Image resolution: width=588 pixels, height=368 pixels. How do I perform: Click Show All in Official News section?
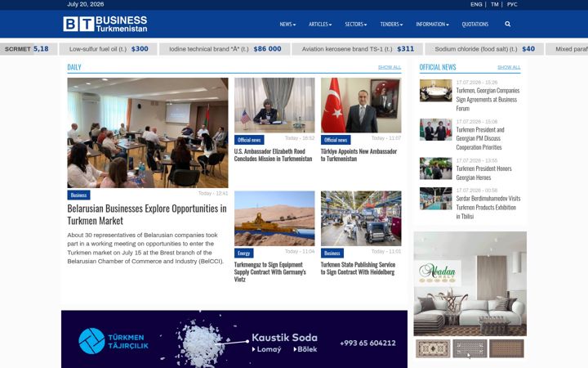509,67
